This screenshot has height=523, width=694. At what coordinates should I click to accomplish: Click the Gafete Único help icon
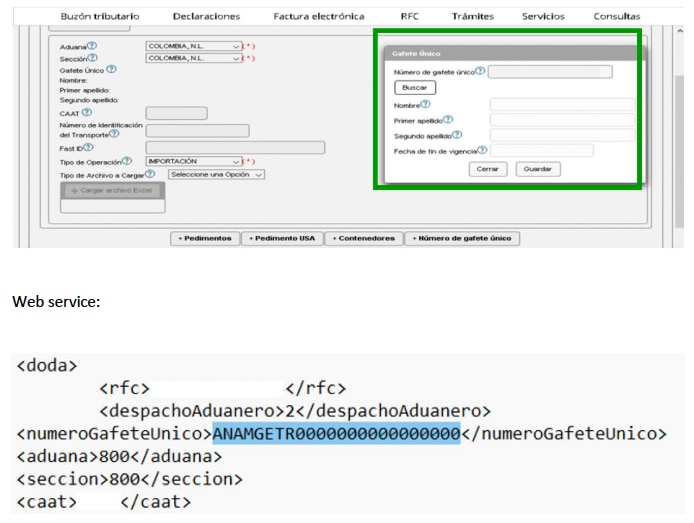(111, 70)
